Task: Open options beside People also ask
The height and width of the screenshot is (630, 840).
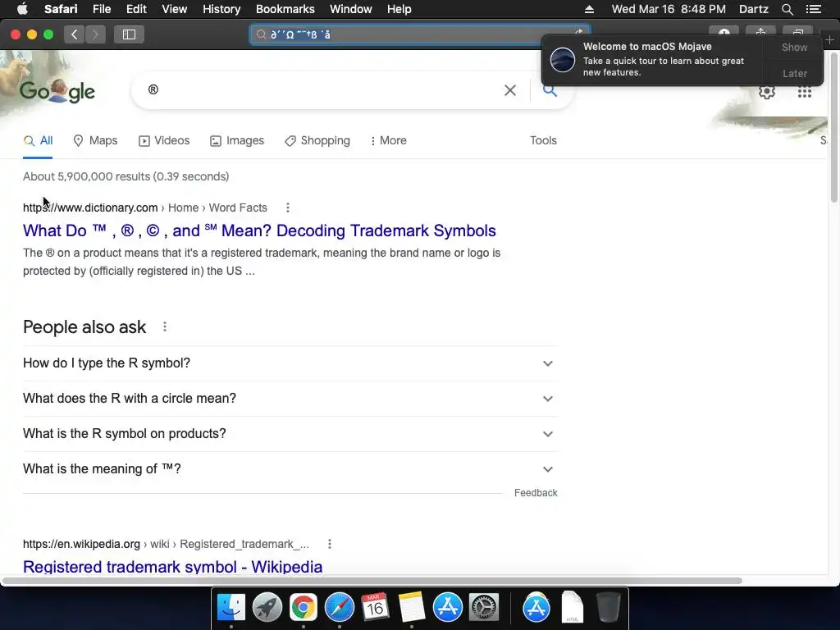Action: (165, 326)
